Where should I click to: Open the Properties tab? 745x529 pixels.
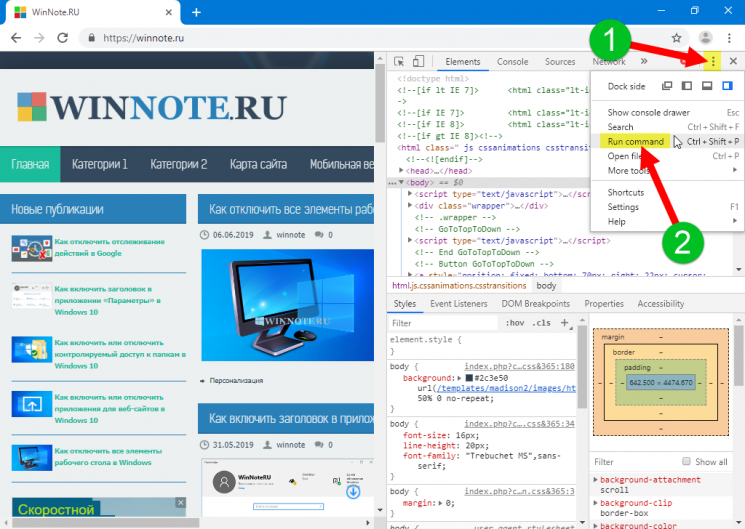coord(604,304)
